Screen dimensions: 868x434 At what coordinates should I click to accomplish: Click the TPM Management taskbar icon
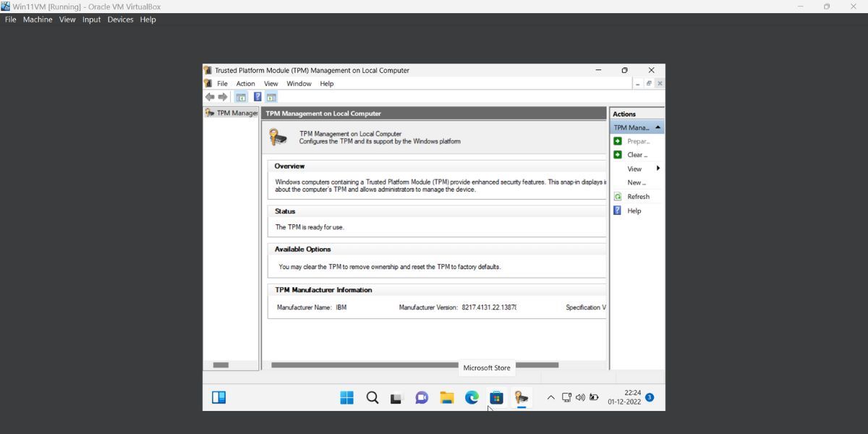pos(522,397)
